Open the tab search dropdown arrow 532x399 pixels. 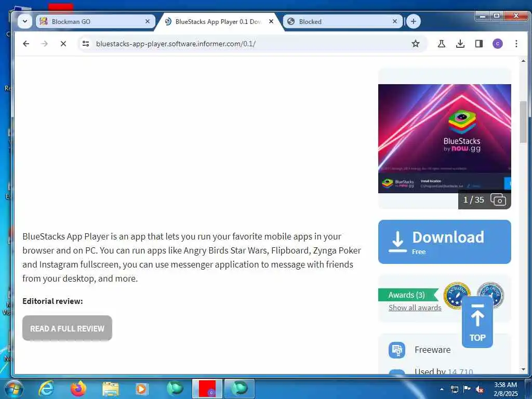click(x=25, y=21)
